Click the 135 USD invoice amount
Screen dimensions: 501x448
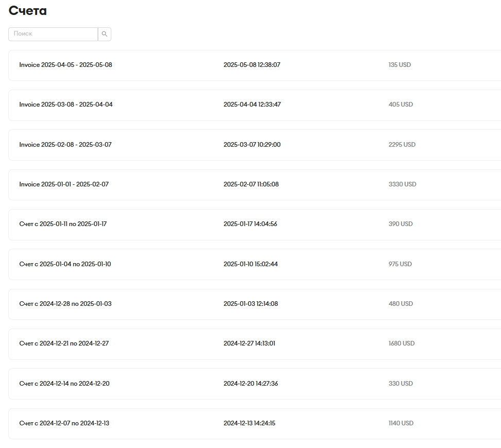point(399,65)
